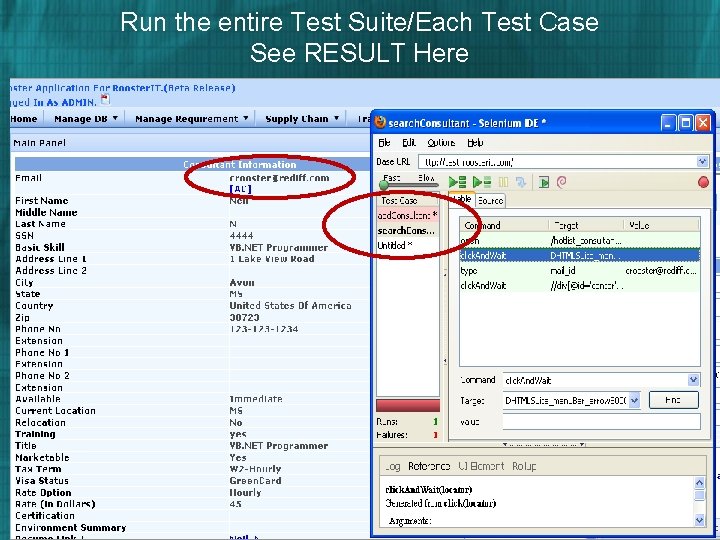Click the Main Panel label
This screenshot has height=540, width=720.
pos(39,143)
